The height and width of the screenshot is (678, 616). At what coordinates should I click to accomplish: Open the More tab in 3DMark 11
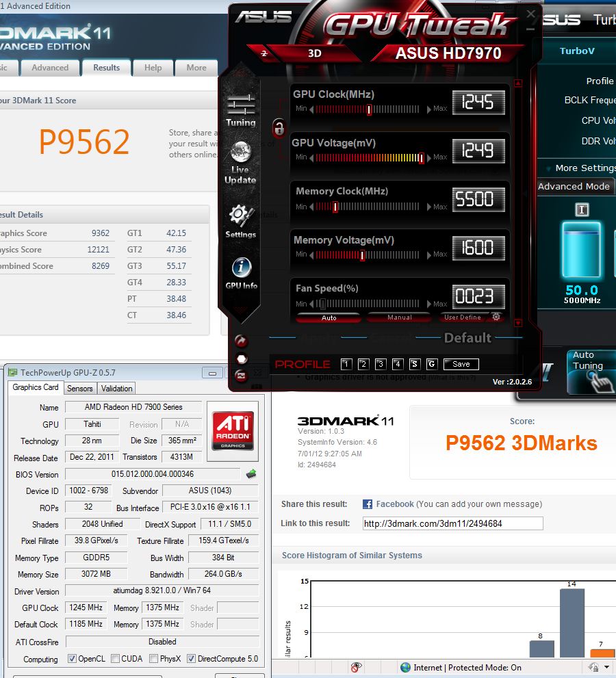coord(196,68)
